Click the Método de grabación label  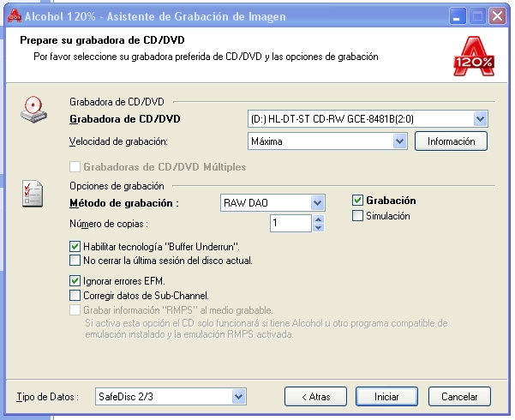click(x=124, y=203)
